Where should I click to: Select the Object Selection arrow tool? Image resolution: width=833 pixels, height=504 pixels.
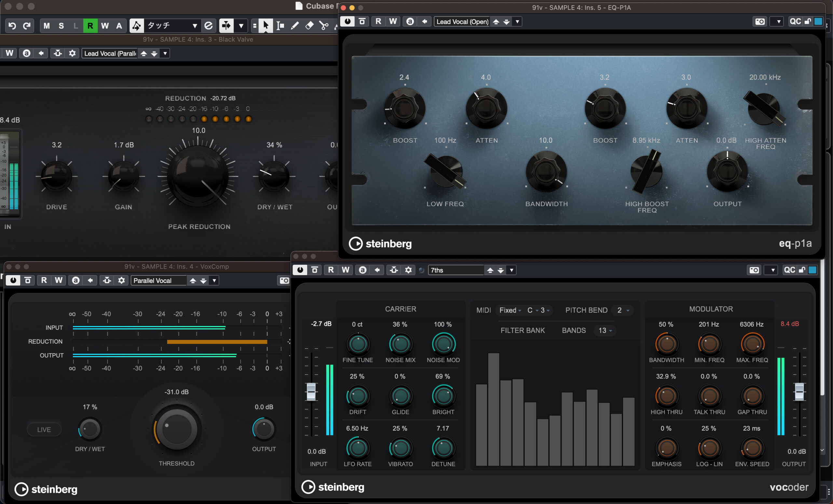[266, 26]
